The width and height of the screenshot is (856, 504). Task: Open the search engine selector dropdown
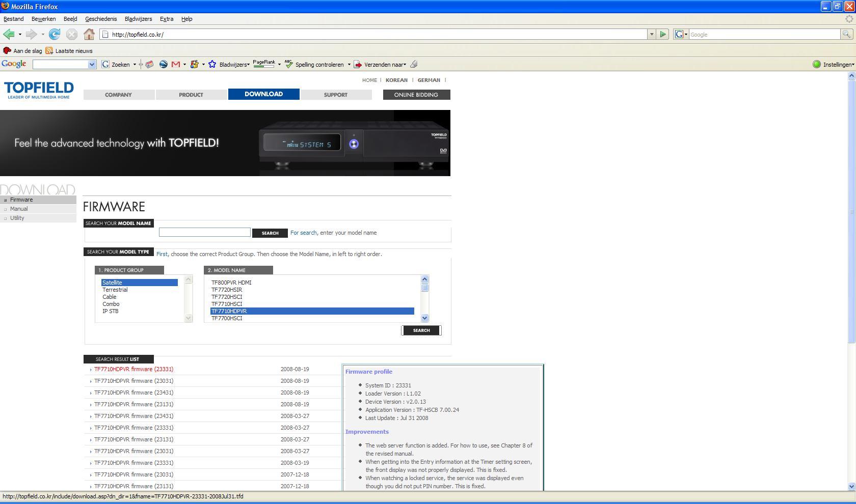click(x=681, y=34)
